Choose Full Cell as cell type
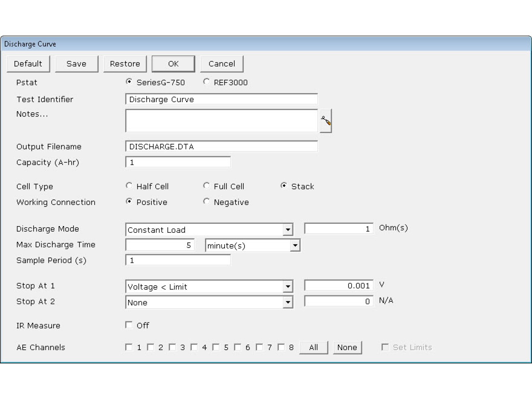532x399 pixels. 206,186
